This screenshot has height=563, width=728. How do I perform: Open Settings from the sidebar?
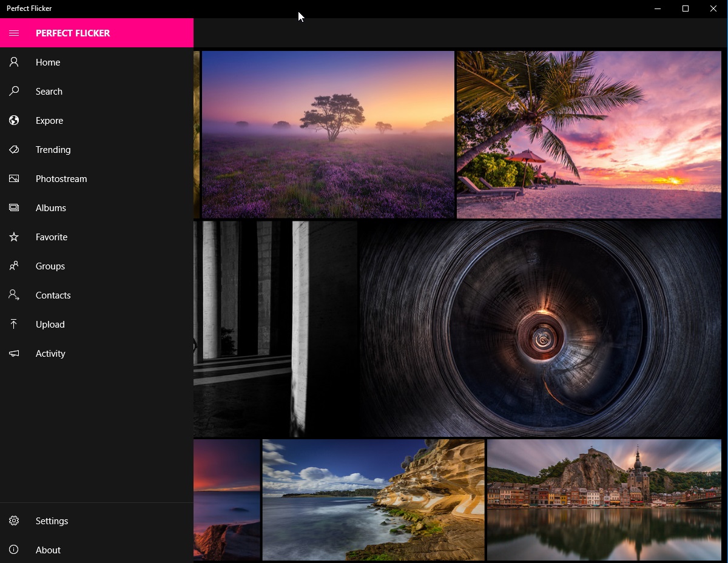(x=52, y=521)
